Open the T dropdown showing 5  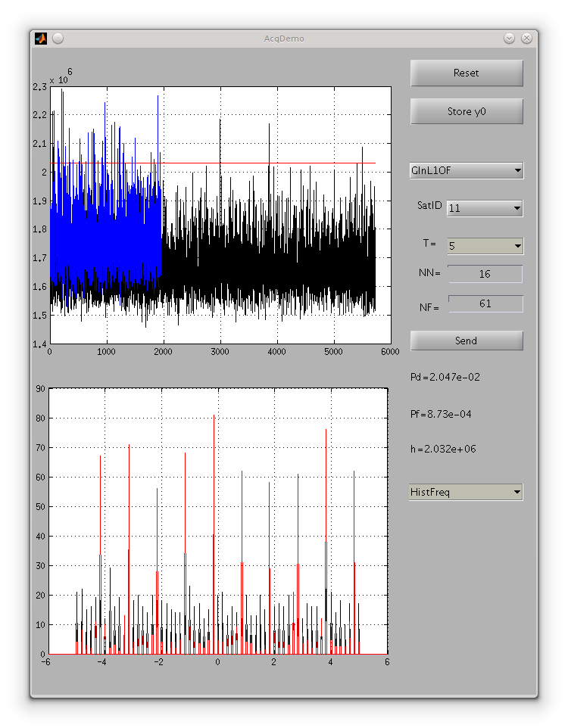484,246
